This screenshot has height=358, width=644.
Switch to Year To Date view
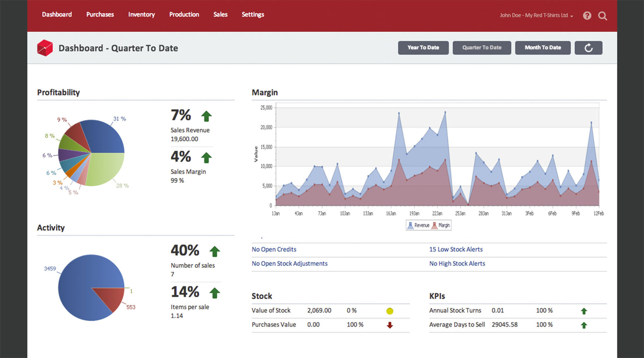point(423,48)
